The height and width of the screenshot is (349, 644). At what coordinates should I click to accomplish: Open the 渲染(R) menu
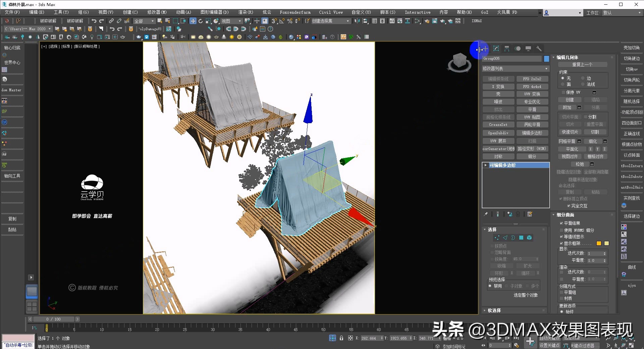(x=245, y=12)
